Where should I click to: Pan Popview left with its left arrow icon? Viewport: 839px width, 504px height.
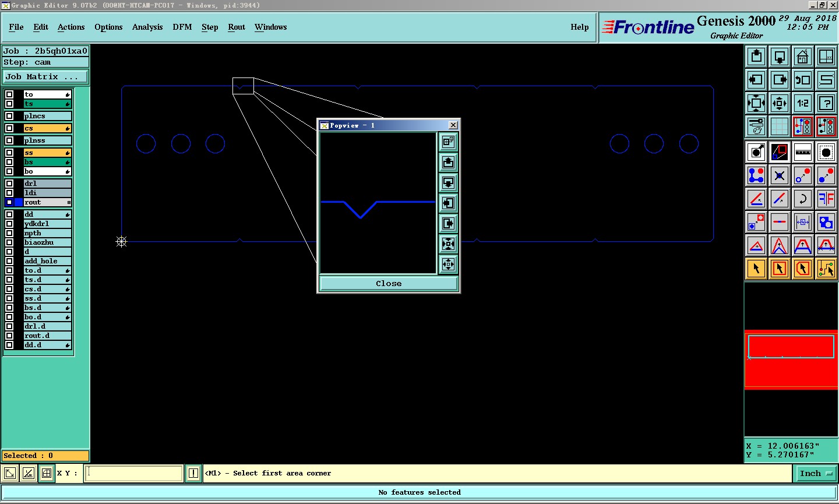pyautogui.click(x=448, y=203)
